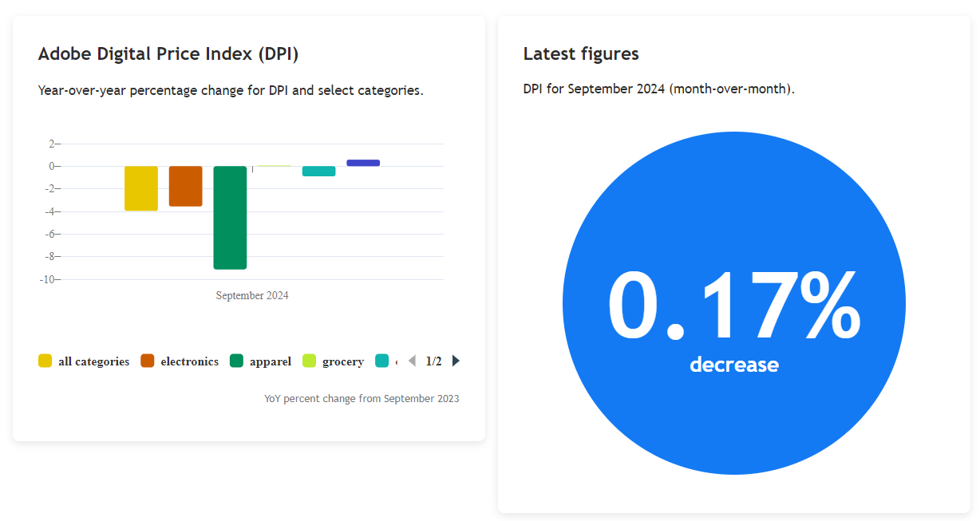Toggle the apparel legend entry
Viewport: 980px width, 521px height.
pos(261,361)
